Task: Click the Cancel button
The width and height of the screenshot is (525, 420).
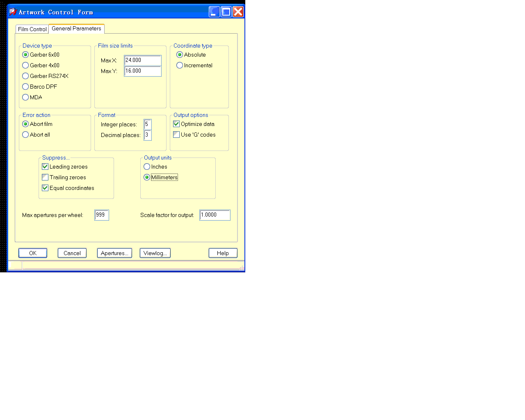Action: 72,253
